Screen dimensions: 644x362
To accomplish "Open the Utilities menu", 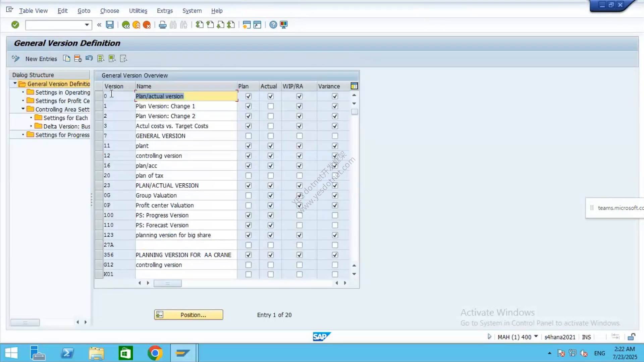I will 138,11.
